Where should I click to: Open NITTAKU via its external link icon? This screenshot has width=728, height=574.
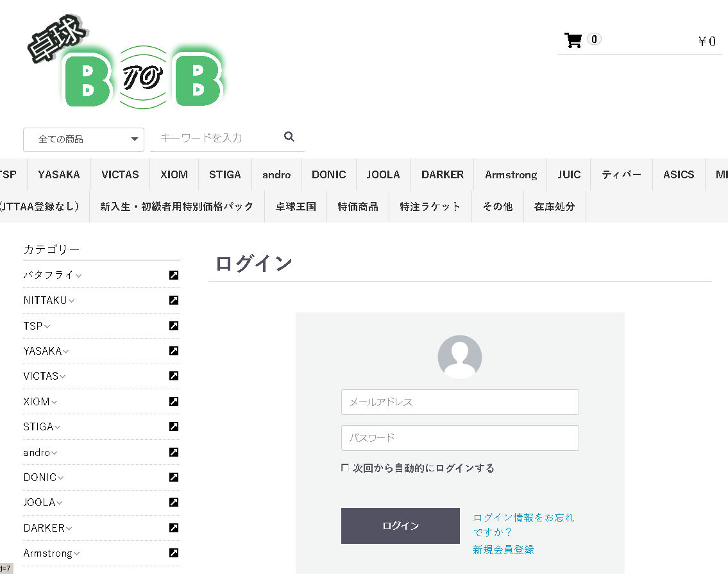tap(173, 300)
